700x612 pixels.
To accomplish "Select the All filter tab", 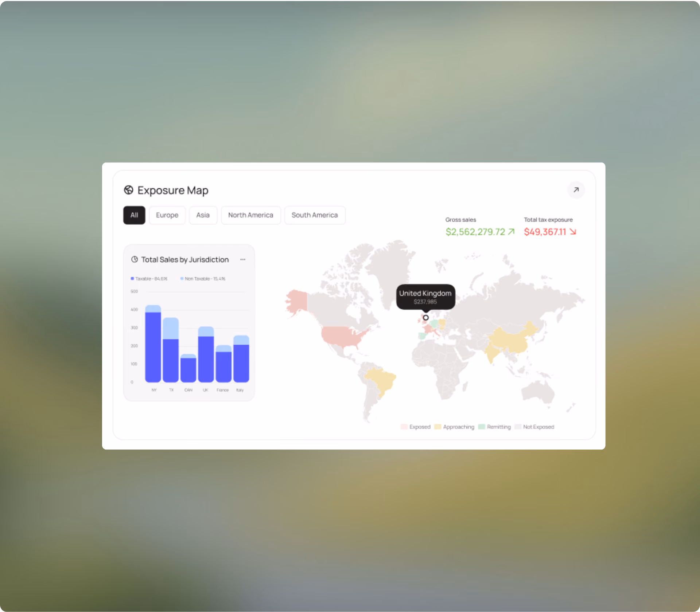I will 134,215.
